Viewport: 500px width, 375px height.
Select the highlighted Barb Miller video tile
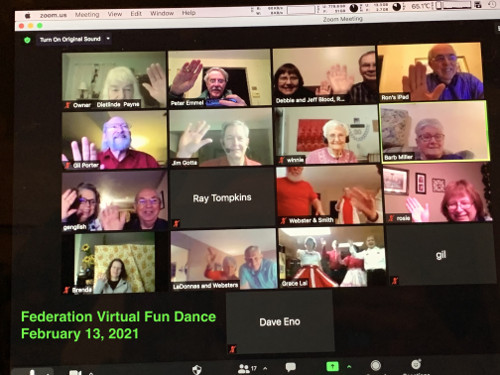pyautogui.click(x=434, y=132)
